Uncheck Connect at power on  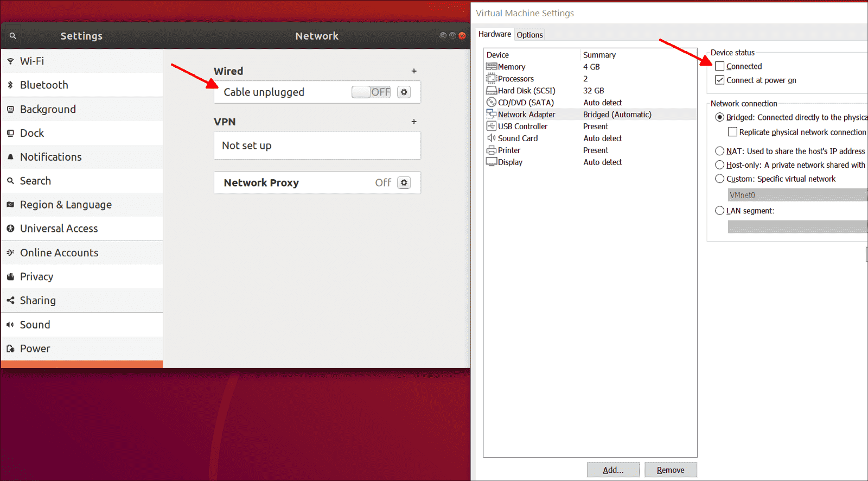(x=720, y=80)
